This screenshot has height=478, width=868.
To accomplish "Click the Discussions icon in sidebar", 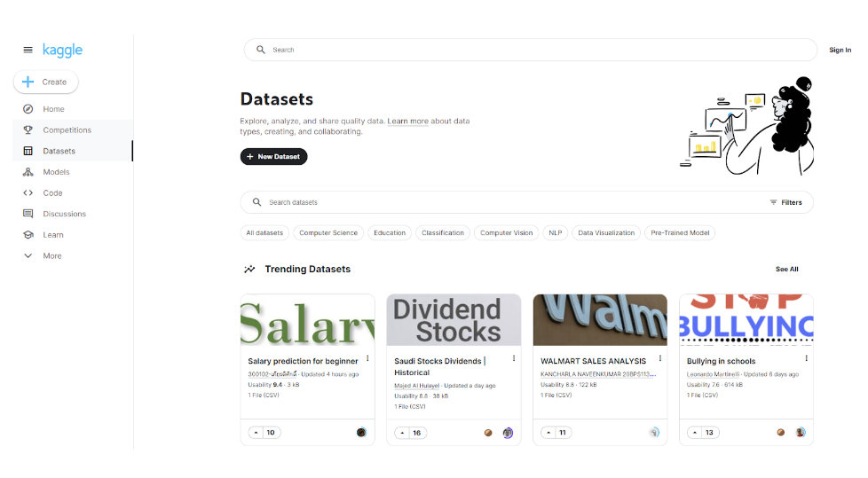I will 28,214.
